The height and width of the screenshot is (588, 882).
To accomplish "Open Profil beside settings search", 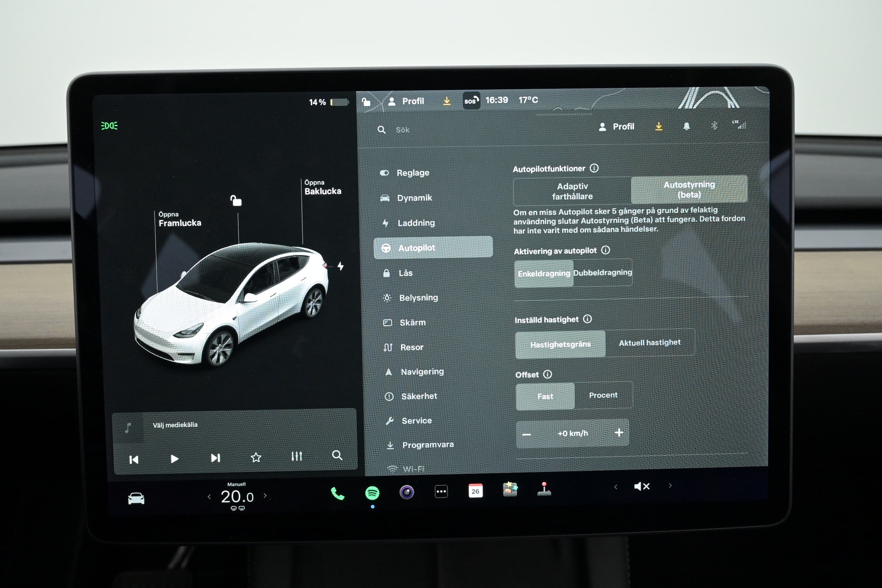I will (x=616, y=127).
